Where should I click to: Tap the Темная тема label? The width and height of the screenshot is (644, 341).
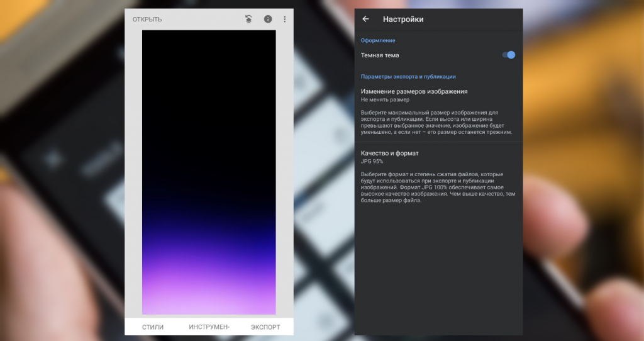tap(380, 55)
